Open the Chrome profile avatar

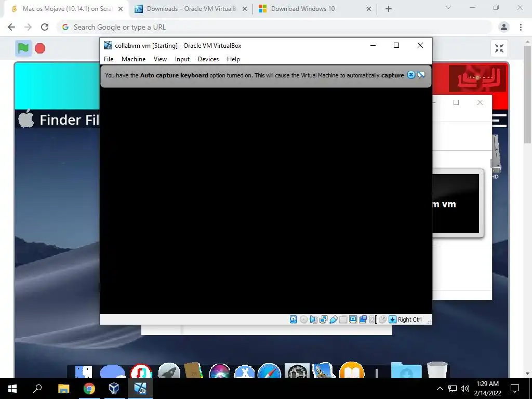[504, 27]
